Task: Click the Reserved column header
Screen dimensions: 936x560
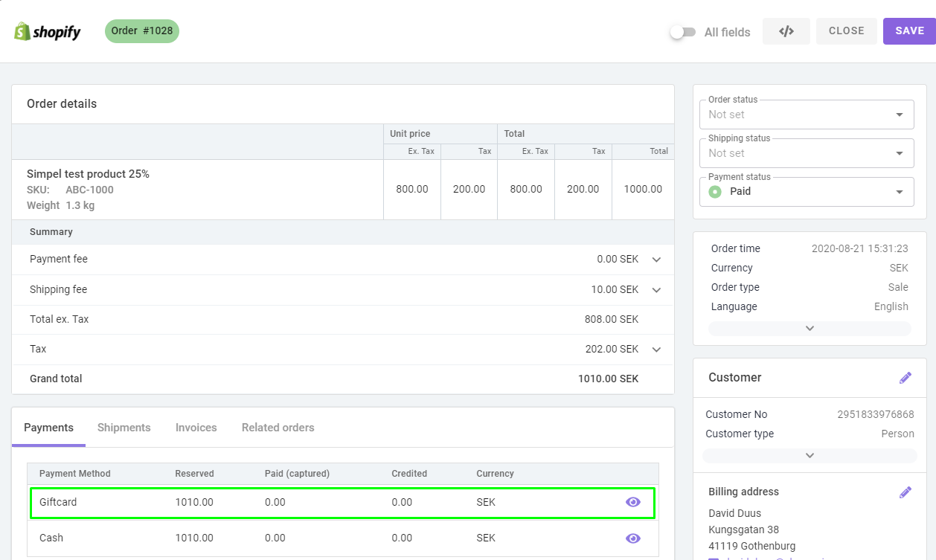Action: click(x=194, y=474)
